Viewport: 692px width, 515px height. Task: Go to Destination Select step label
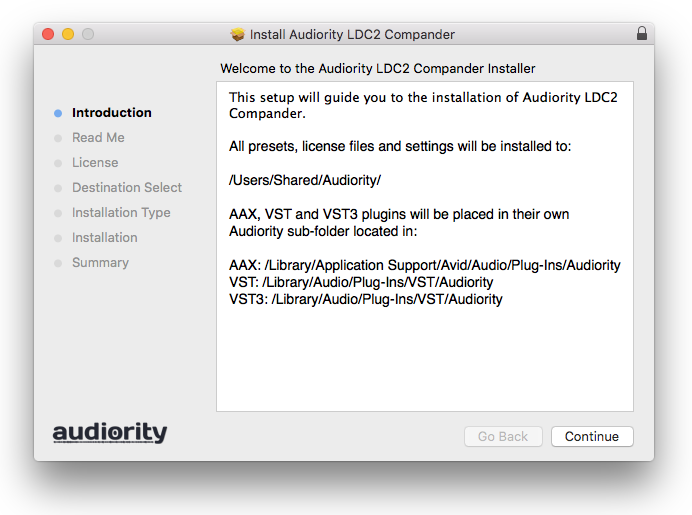(x=127, y=188)
